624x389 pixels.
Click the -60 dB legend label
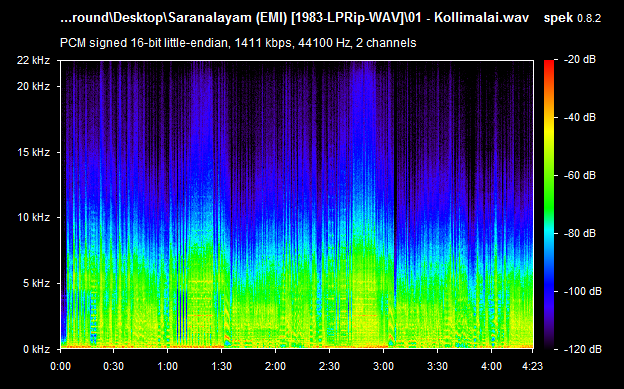point(580,175)
